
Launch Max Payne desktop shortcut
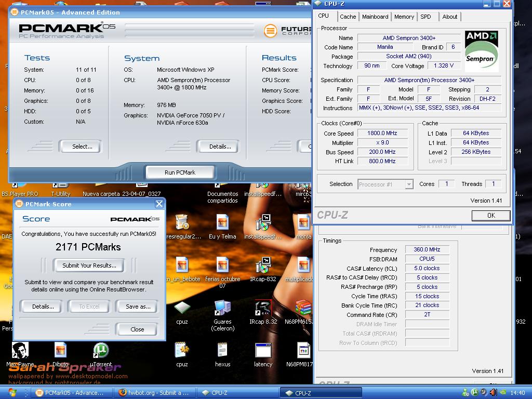click(20, 350)
